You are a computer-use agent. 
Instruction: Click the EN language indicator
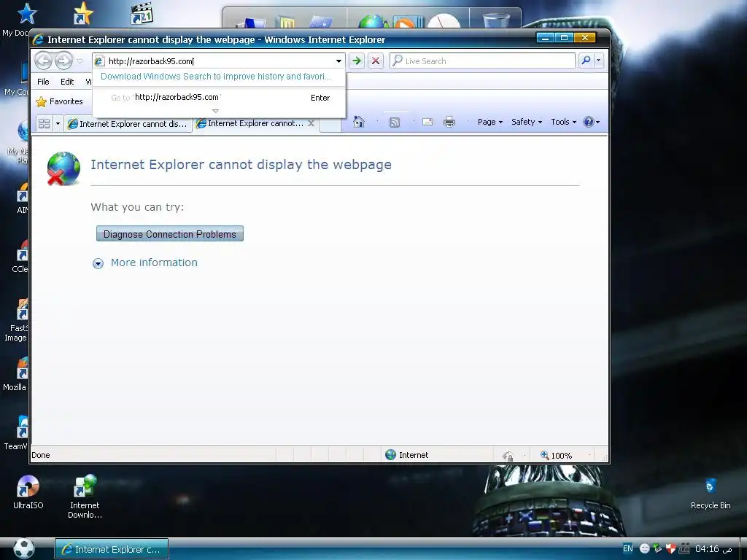628,548
